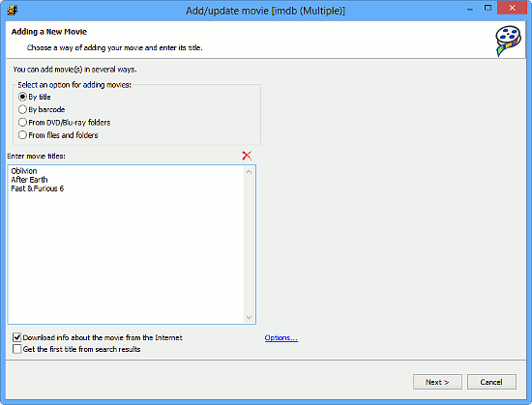
Task: Proceed with the Next > button
Action: click(437, 382)
